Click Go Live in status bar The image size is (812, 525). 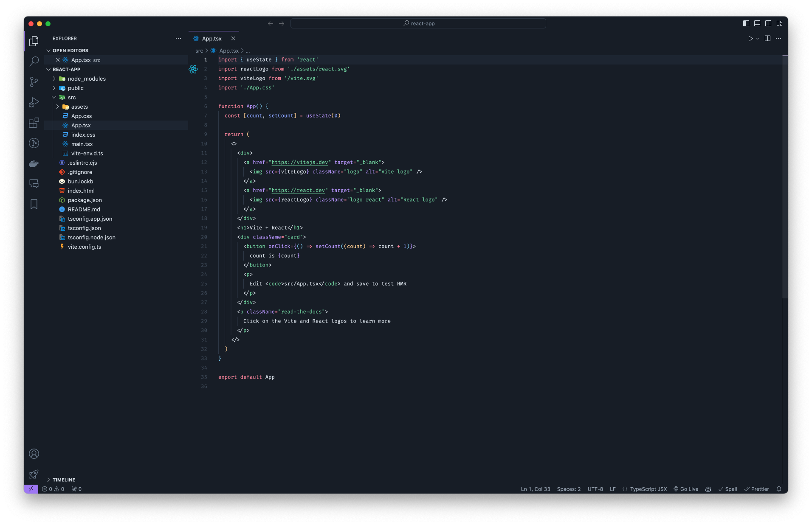[686, 489]
